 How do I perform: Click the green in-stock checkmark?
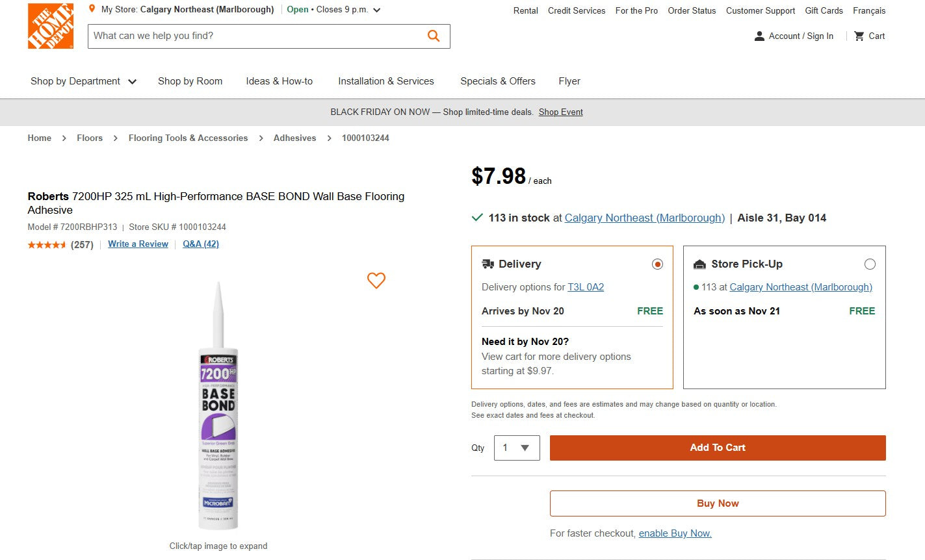tap(476, 218)
